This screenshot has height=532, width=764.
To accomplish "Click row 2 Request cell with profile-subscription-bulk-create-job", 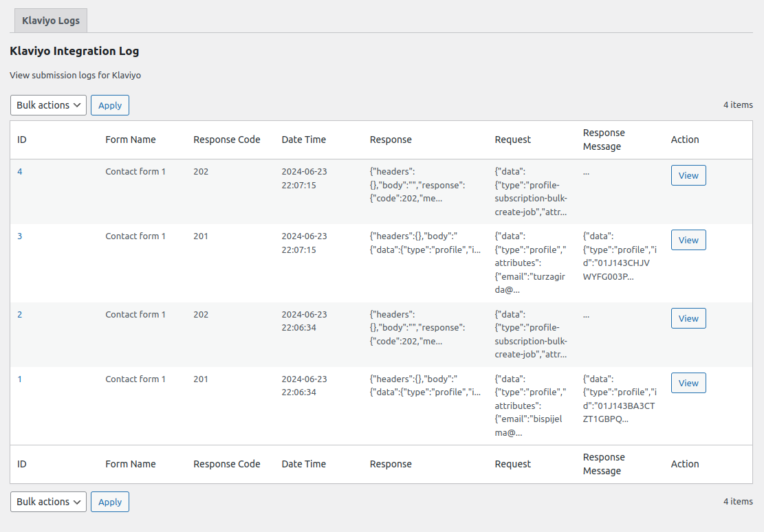I will tap(531, 335).
